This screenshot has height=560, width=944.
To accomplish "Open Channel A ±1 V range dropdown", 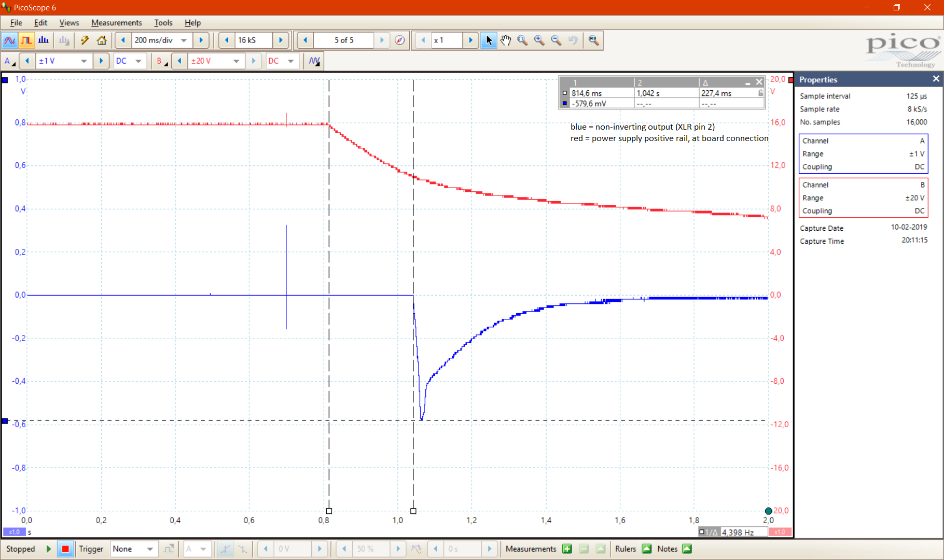I will click(x=84, y=61).
